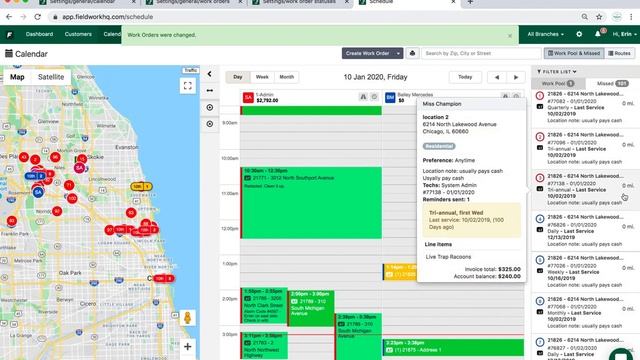
Task: Open the Hi, Erin user menu
Action: pyautogui.click(x=624, y=34)
